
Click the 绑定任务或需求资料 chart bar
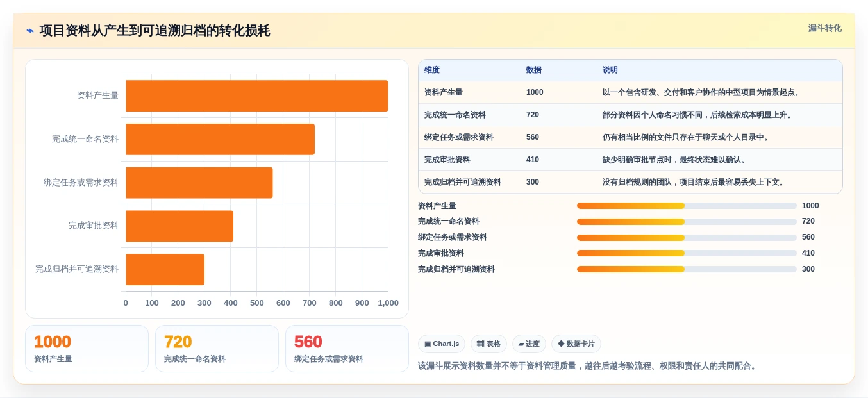(199, 183)
